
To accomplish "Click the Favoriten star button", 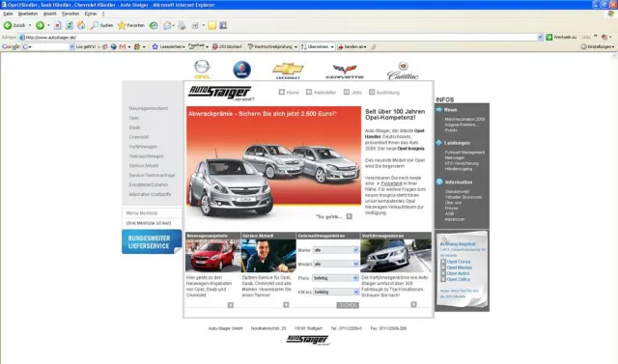I will [131, 26].
